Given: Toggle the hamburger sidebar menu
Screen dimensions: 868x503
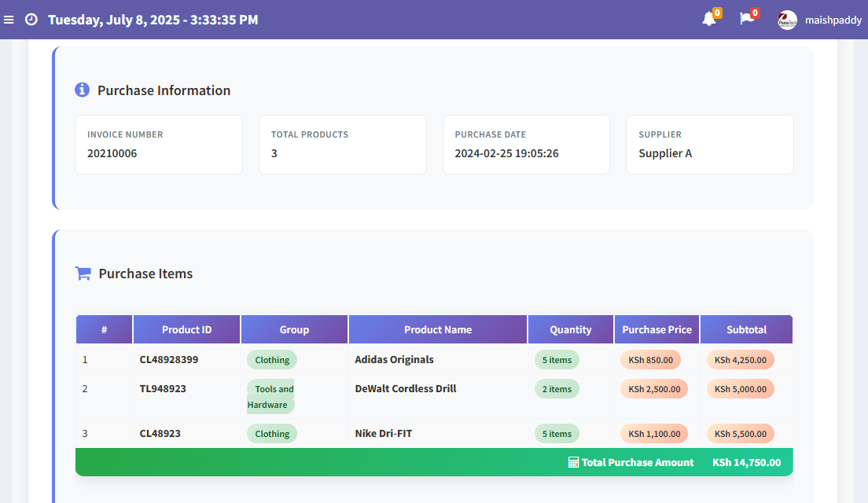Looking at the screenshot, I should [x=9, y=20].
